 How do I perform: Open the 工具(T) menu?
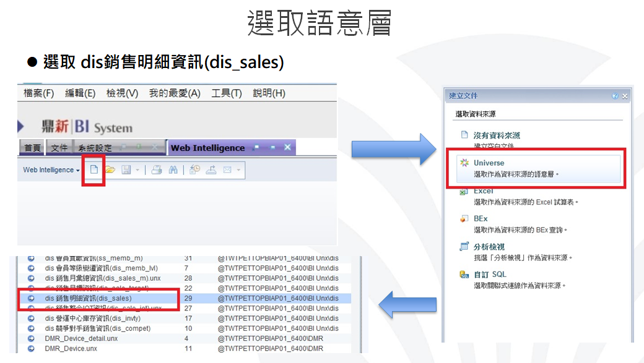226,93
